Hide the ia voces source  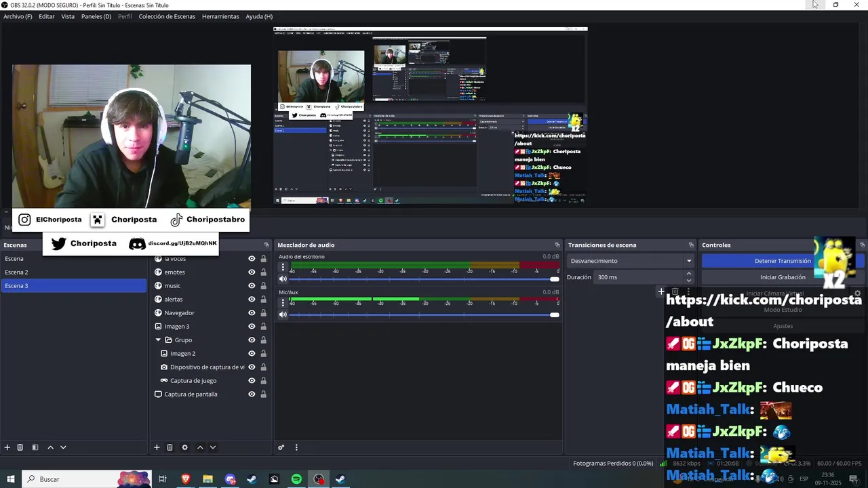coord(252,258)
